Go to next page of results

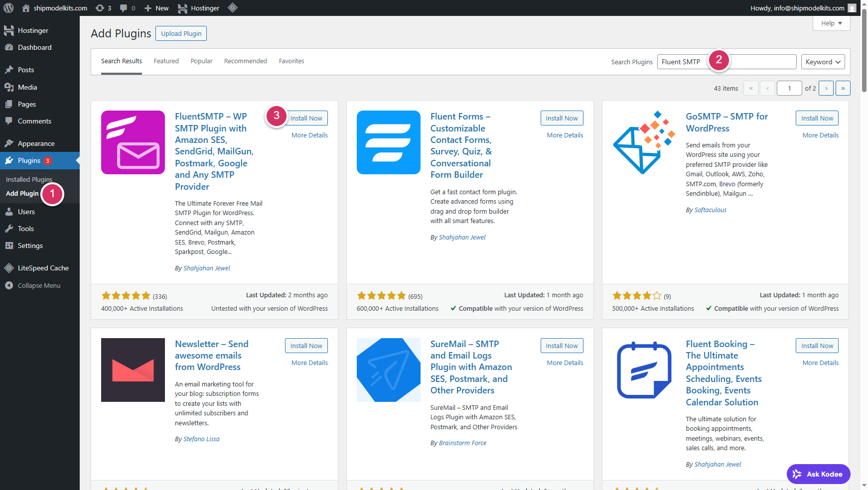(x=826, y=88)
